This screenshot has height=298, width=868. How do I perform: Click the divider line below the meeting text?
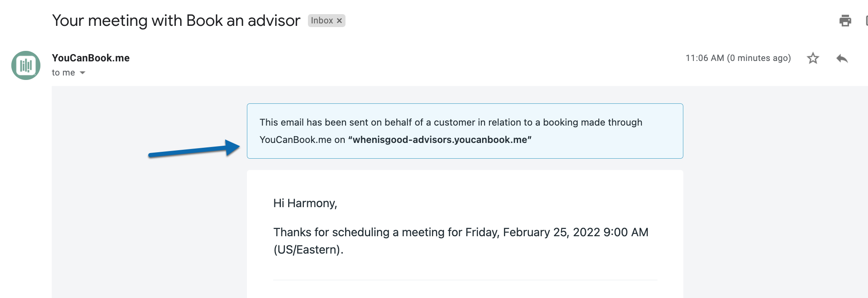point(465,280)
